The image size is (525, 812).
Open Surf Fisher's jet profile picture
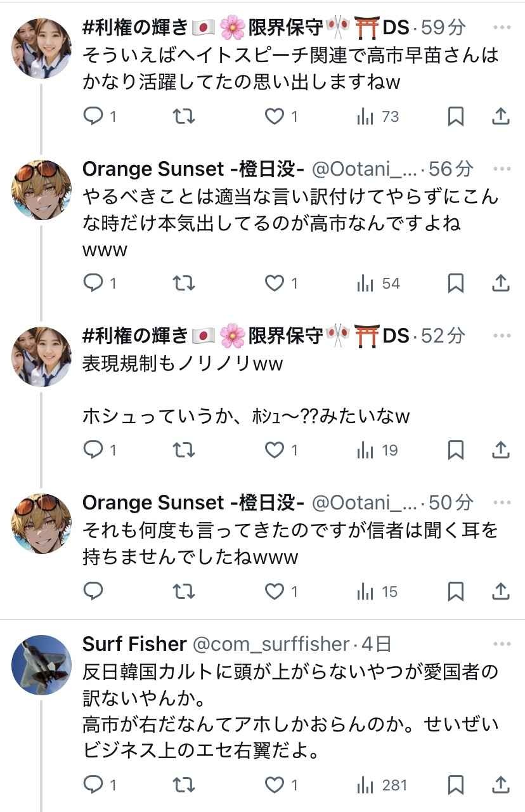tap(42, 664)
